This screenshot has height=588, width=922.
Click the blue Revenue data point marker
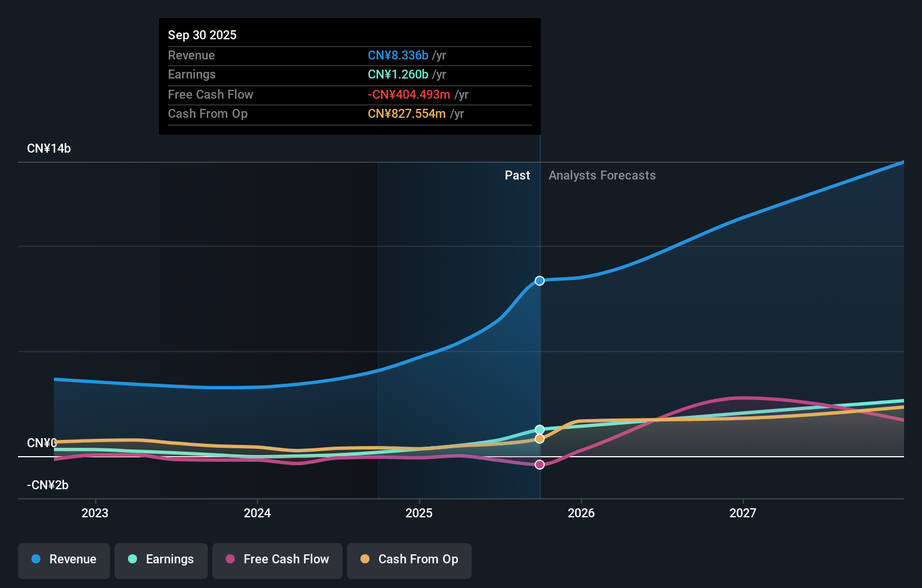point(540,281)
